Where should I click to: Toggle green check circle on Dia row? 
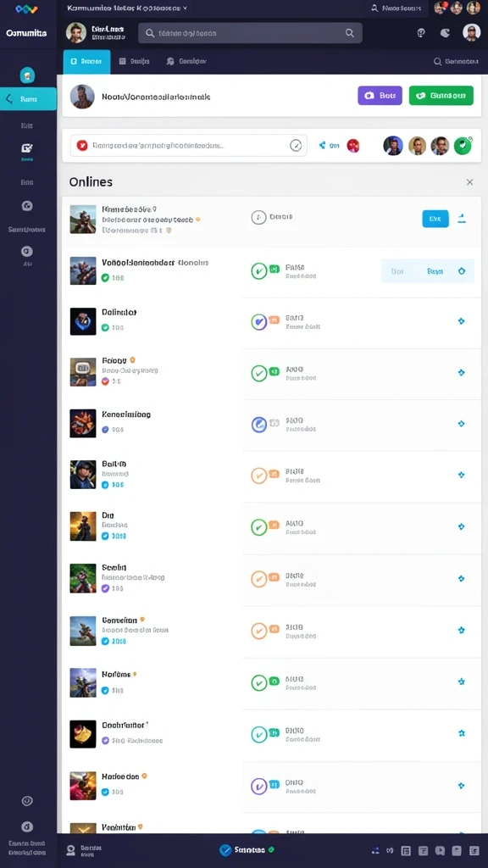(x=258, y=527)
